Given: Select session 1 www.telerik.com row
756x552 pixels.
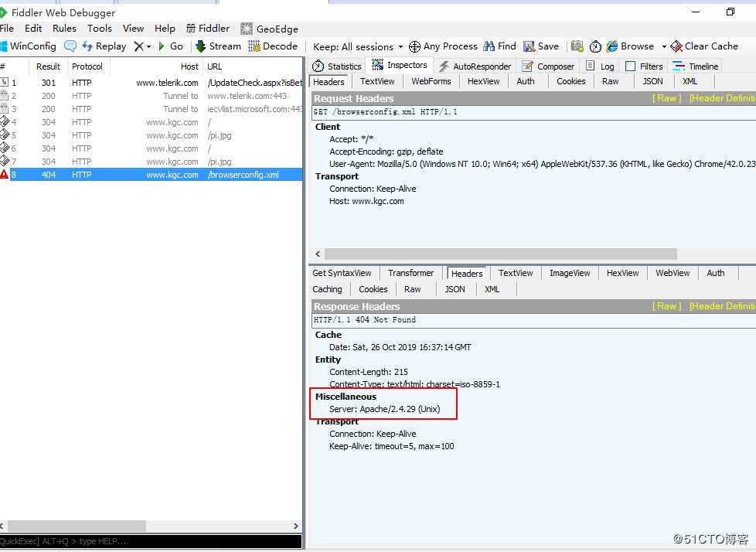Looking at the screenshot, I should (x=152, y=83).
